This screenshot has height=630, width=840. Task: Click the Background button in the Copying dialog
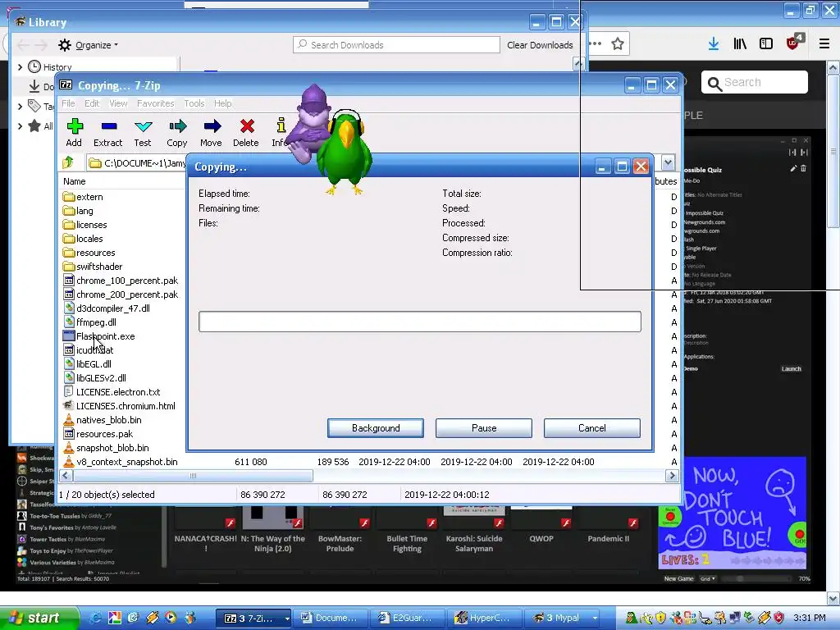point(376,428)
